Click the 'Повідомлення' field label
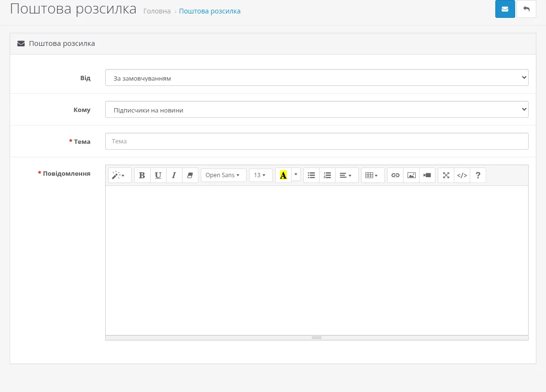This screenshot has height=392, width=546. [67, 173]
